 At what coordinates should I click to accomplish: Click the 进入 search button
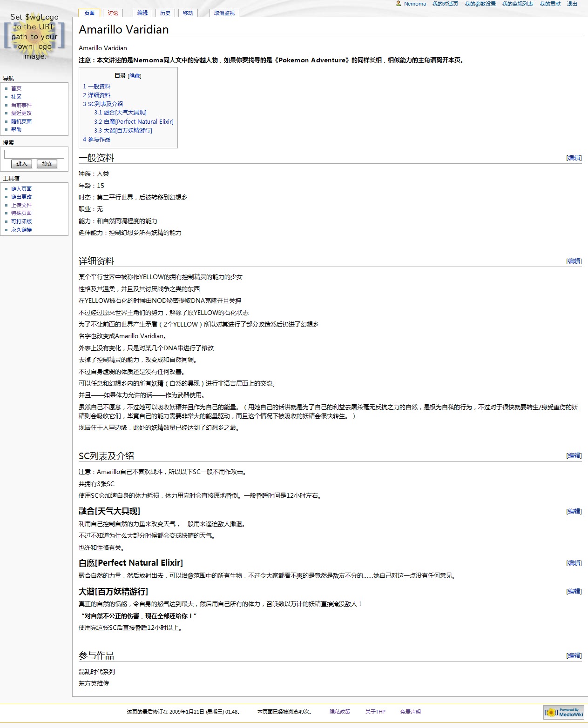22,164
